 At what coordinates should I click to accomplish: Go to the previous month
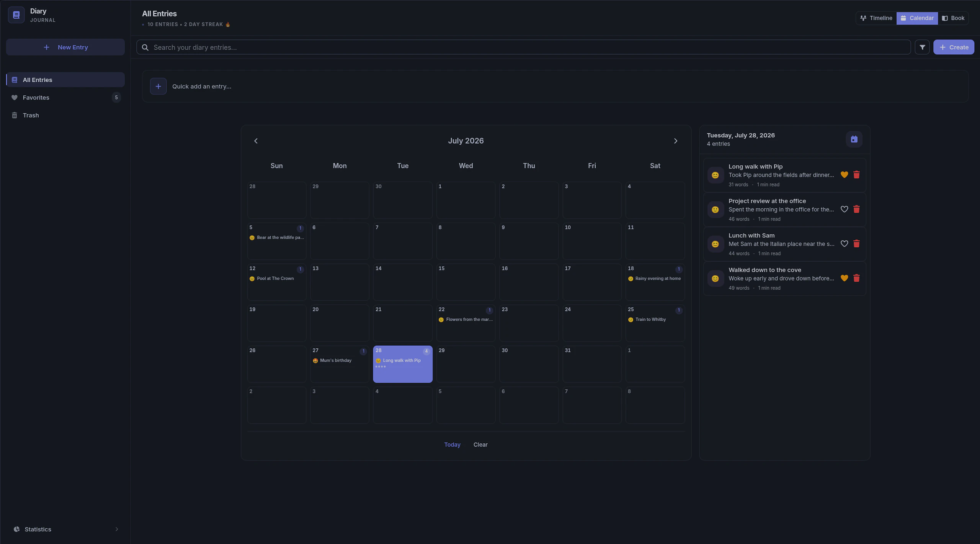click(256, 141)
